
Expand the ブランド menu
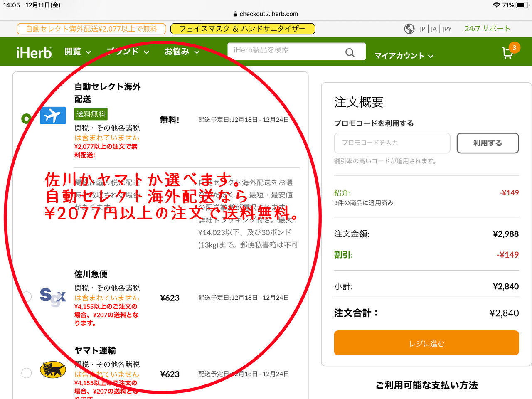tap(128, 52)
